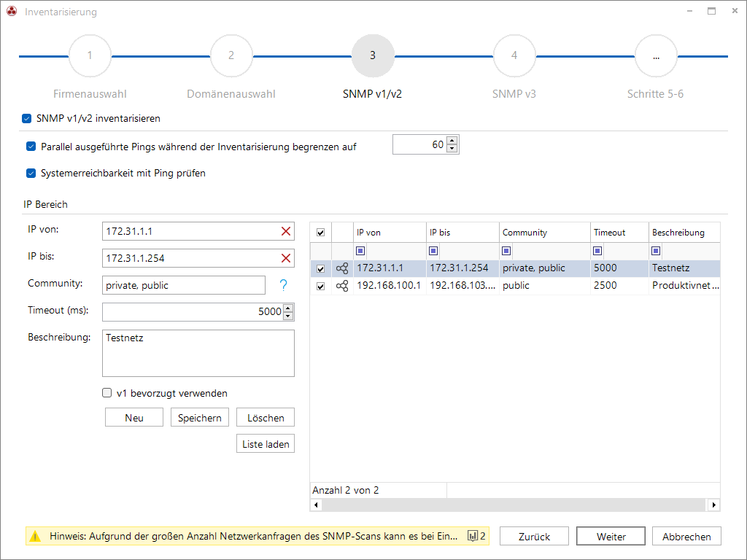Click the Neu button
747x560 pixels.
pyautogui.click(x=134, y=417)
